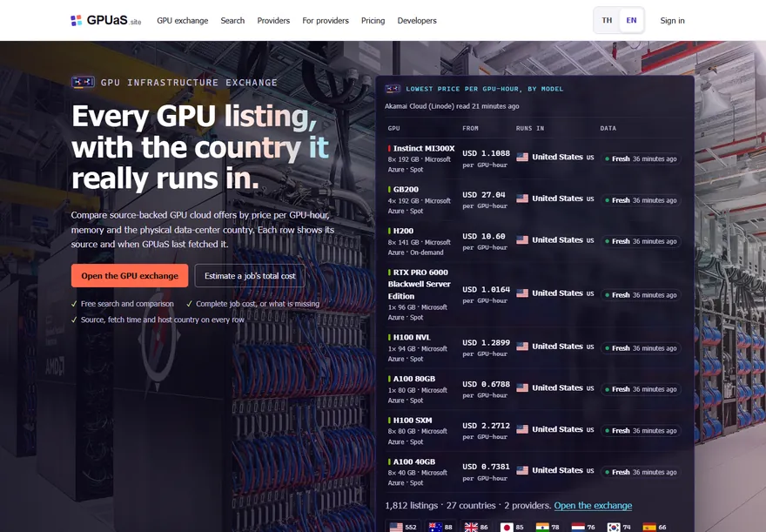Open the Pricing page from the header
The height and width of the screenshot is (532, 766).
pyautogui.click(x=373, y=21)
